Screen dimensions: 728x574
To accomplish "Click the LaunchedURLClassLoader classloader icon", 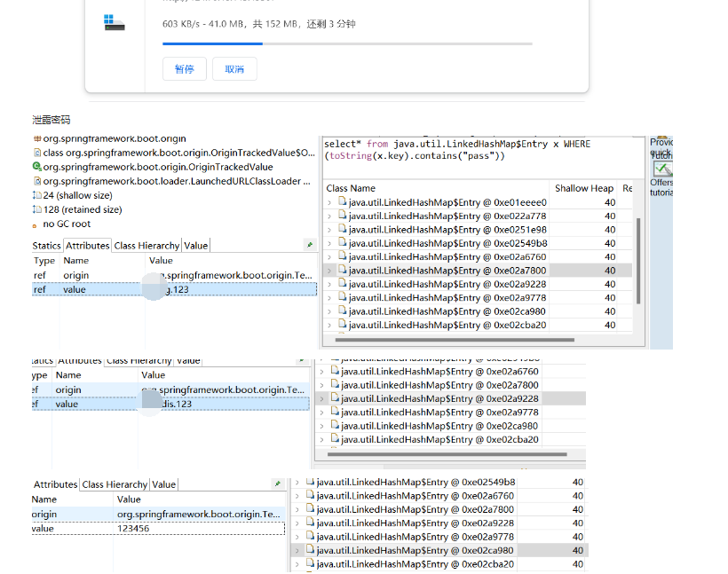I will coord(36,181).
